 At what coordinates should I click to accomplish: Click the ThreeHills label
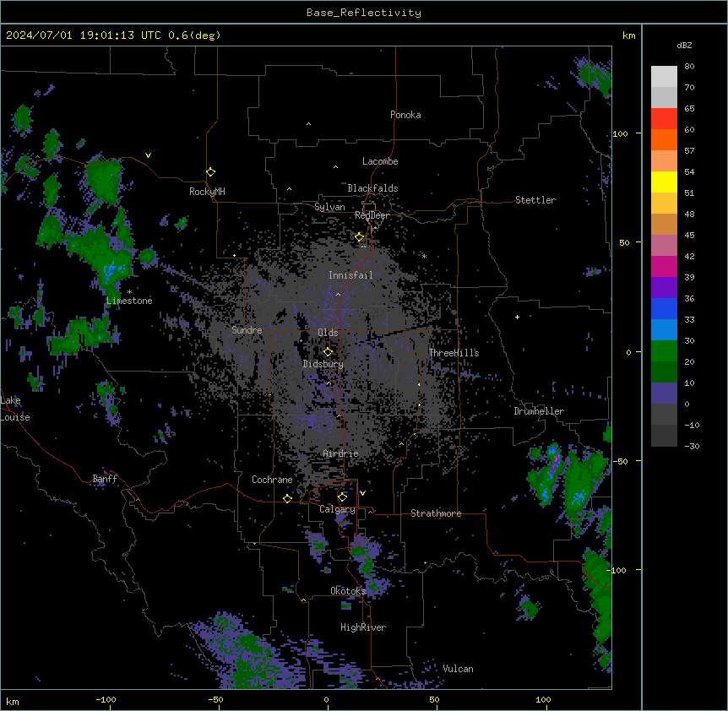coord(454,353)
